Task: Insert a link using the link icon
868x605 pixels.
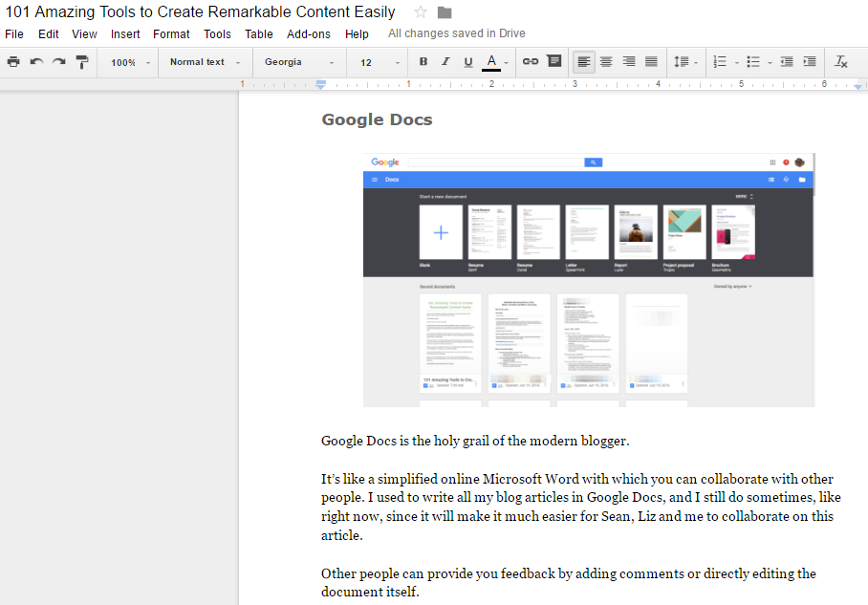Action: click(x=531, y=62)
